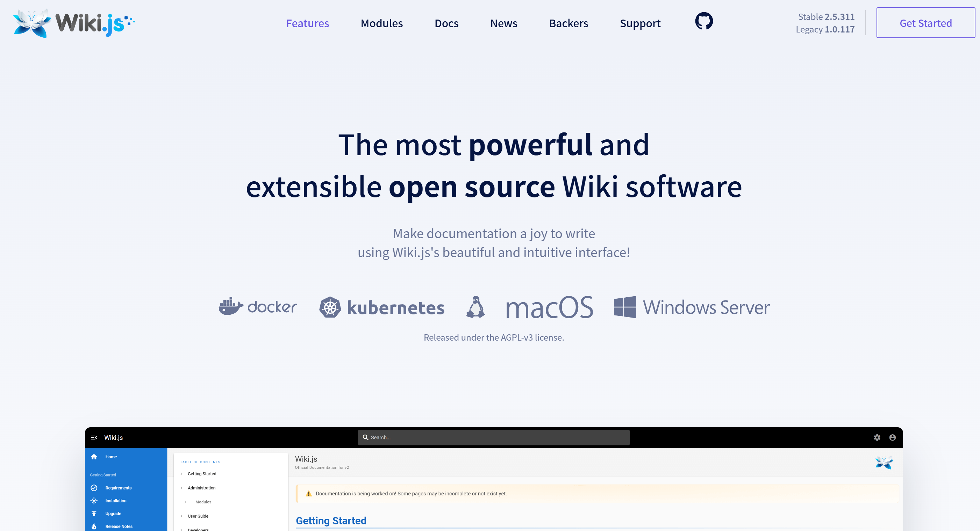Expand the Getting Started contents chevron
The image size is (980, 531).
[181, 474]
